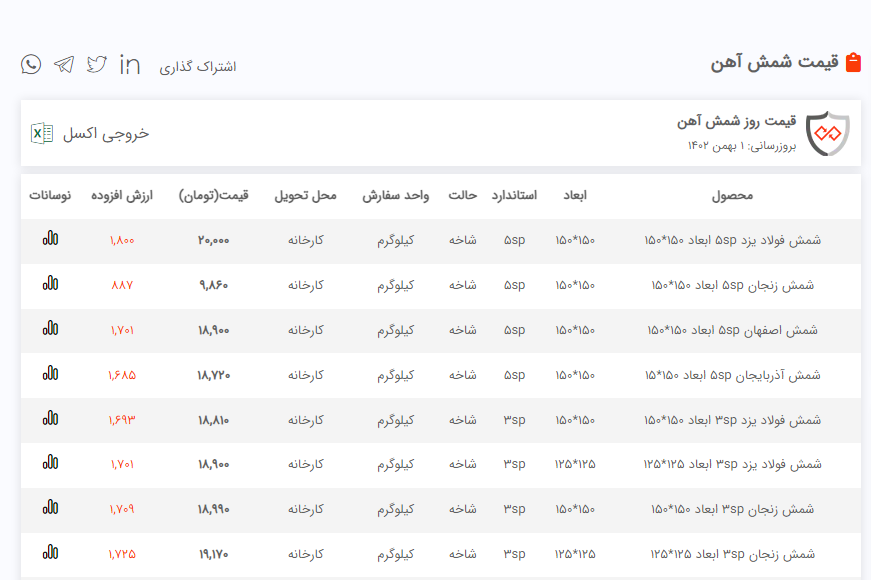Share page on LinkedIn
This screenshot has height=580, width=871.
[130, 65]
